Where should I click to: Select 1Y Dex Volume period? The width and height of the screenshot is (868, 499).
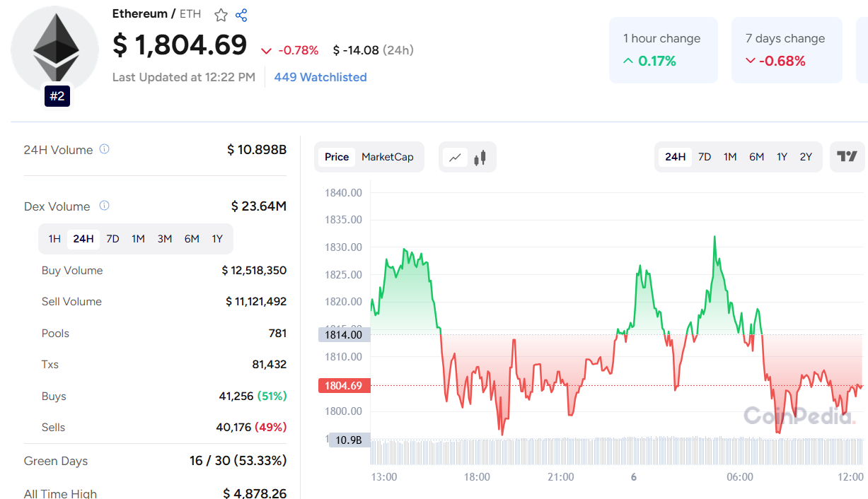[x=217, y=239]
